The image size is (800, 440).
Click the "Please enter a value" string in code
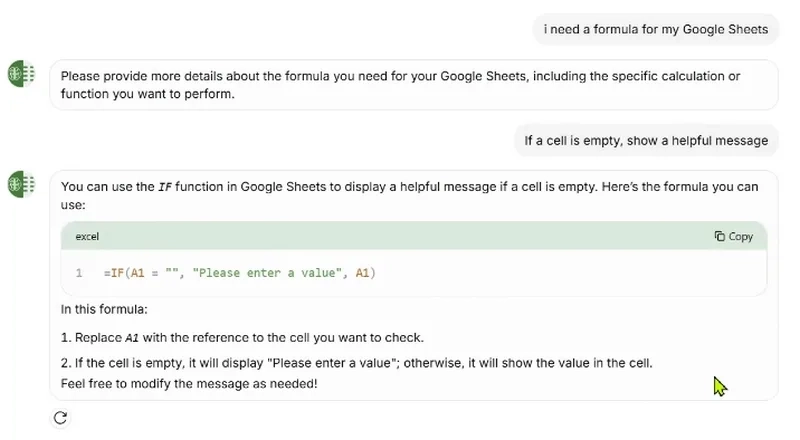266,273
